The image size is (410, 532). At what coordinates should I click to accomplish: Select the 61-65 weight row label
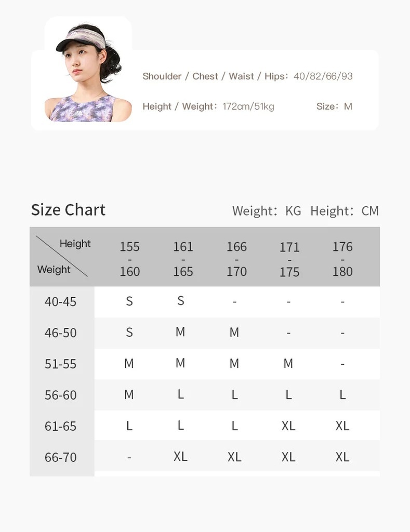tap(61, 427)
